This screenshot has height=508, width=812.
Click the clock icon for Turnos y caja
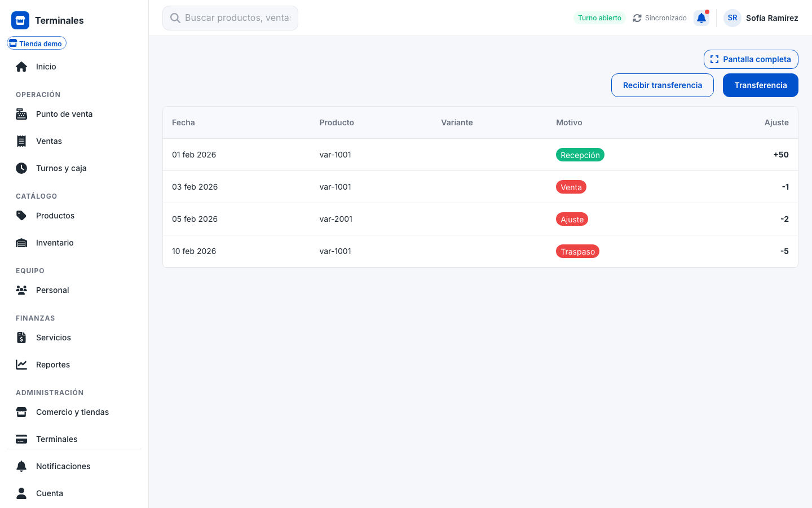click(21, 168)
